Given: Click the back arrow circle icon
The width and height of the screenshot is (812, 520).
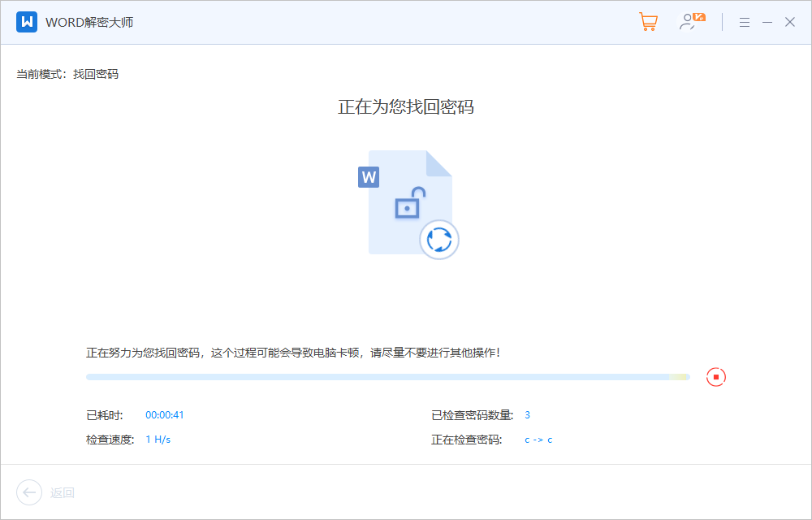Looking at the screenshot, I should pos(29,492).
